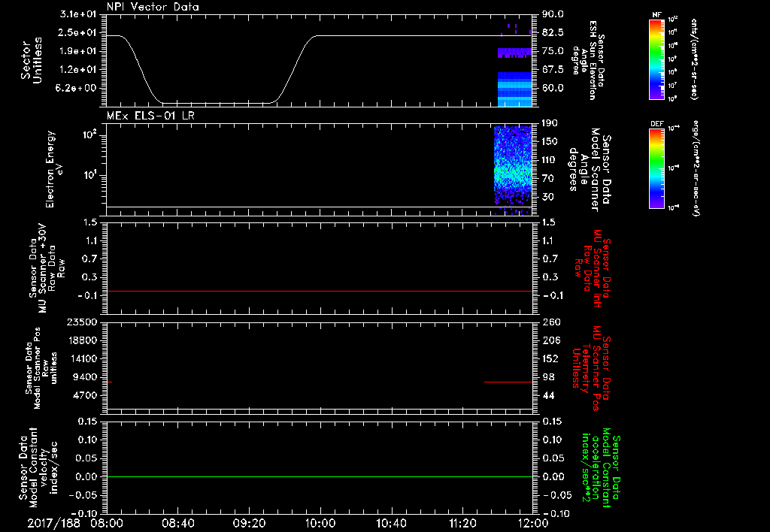The height and width of the screenshot is (532, 770).
Task: Click the '90.0' sun elevation tick
Action: pos(553,14)
